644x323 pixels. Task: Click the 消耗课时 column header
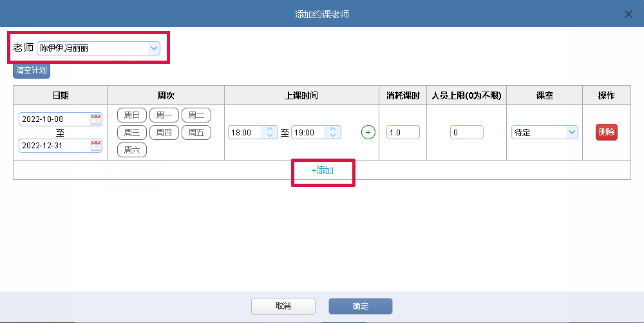pos(403,95)
